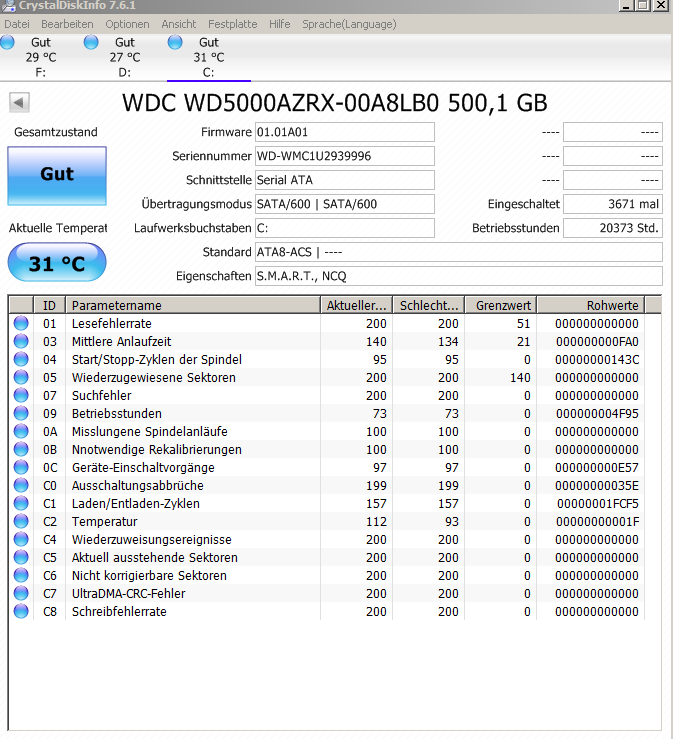
Task: Click status orb of Aktuell ausstehende Sektoren row
Action: (x=21, y=557)
